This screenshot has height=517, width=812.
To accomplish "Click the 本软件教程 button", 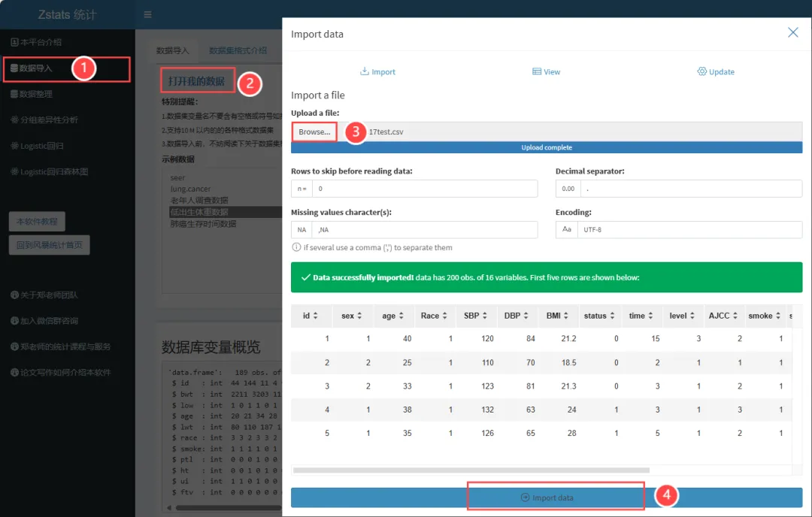I will (x=37, y=222).
